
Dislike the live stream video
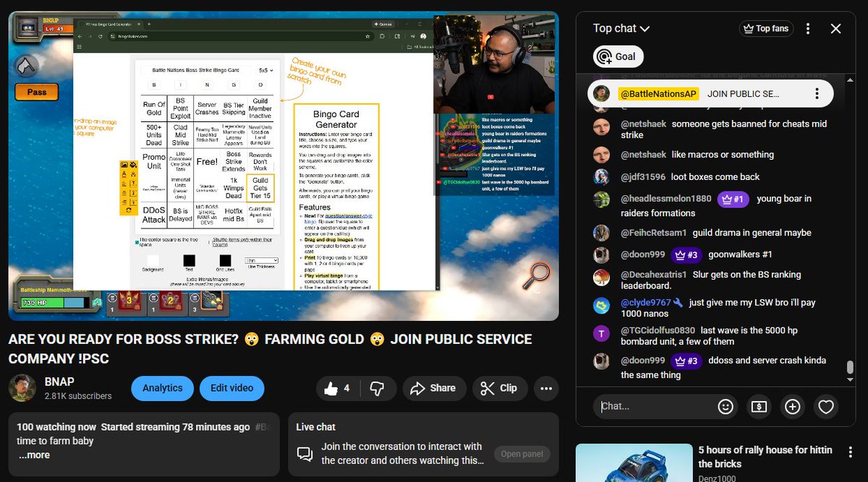[x=377, y=388]
